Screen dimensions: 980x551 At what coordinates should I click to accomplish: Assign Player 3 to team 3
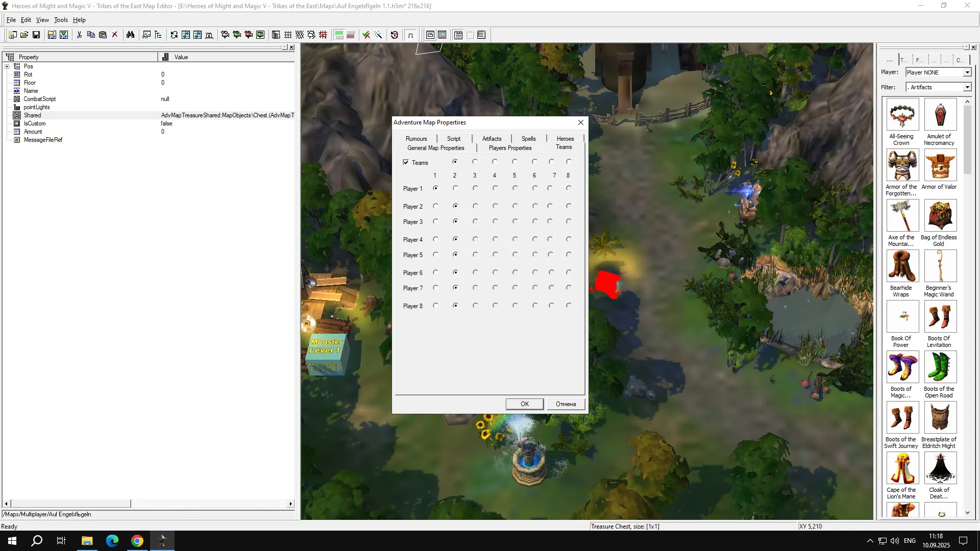[475, 221]
